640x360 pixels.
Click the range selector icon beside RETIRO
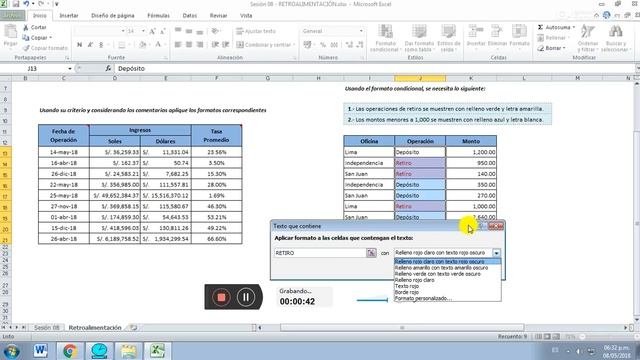371,253
